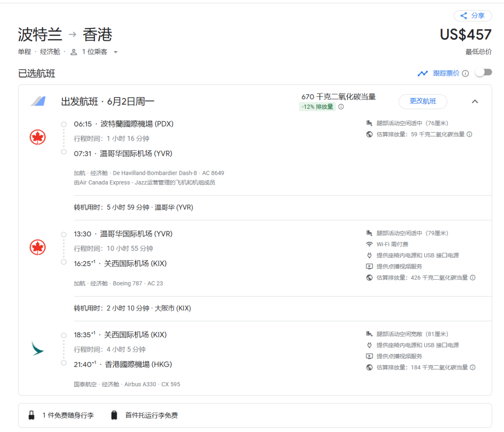Click the -12% 排放量 emissions badge
This screenshot has width=504, height=432.
coord(317,107)
